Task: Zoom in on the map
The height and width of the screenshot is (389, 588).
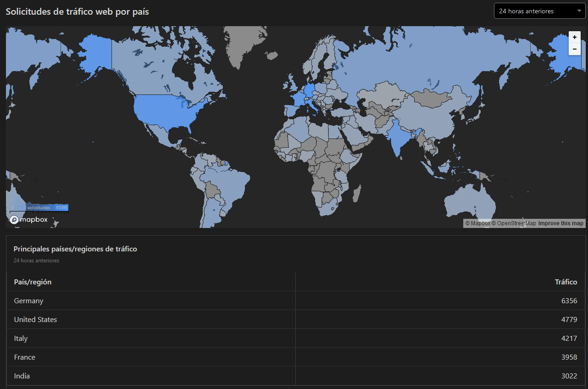Action: click(575, 37)
